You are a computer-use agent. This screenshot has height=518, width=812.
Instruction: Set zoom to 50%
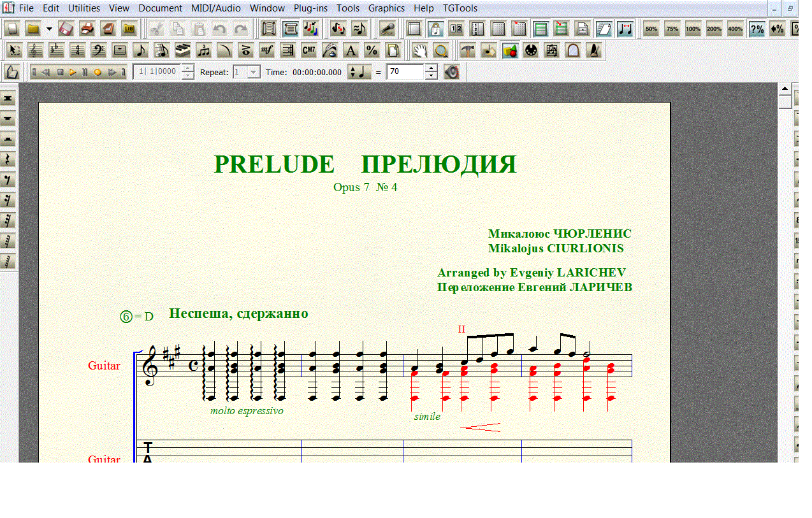tap(651, 29)
